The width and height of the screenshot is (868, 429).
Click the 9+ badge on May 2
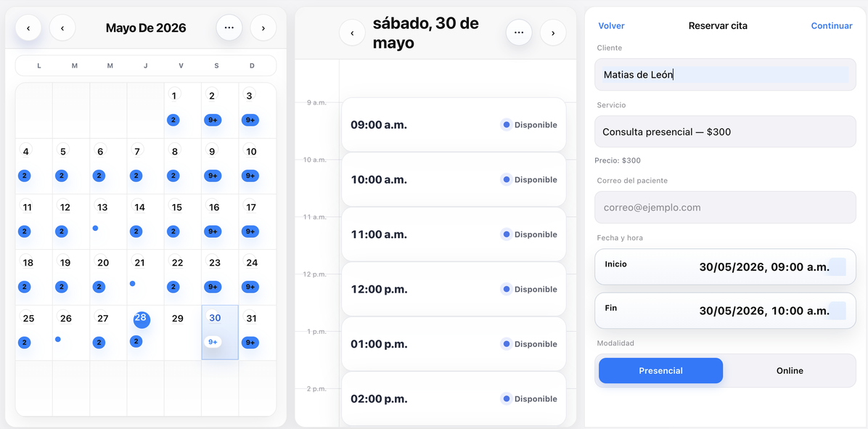[213, 120]
